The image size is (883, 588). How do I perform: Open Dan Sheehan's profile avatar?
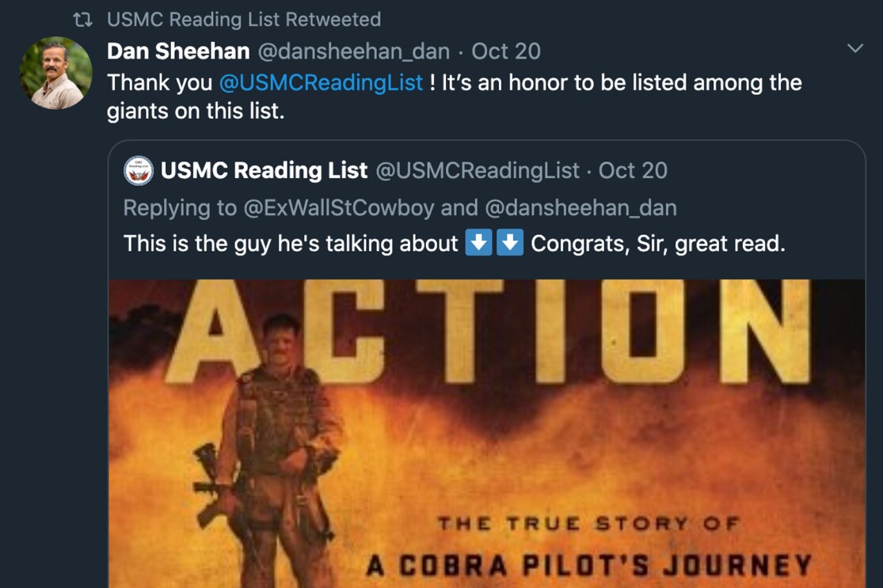click(x=55, y=73)
